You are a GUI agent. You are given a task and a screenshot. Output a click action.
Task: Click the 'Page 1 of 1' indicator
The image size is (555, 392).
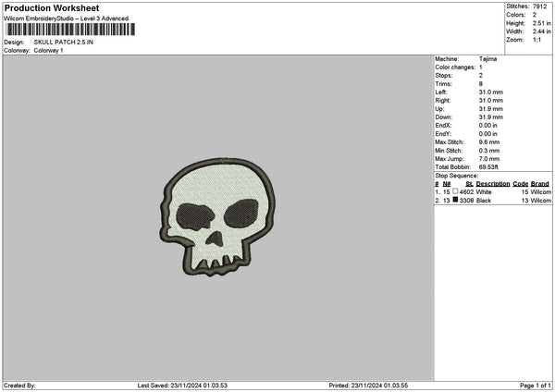tap(536, 386)
